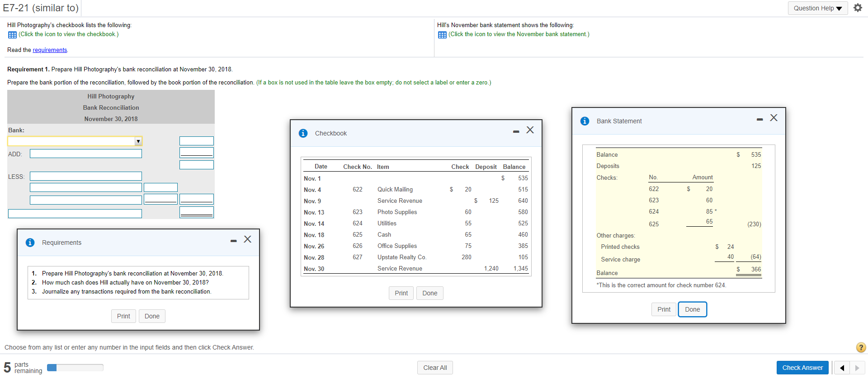Viewport: 868px width, 378px height.
Task: Close the Bank Statement dialog
Action: 774,118
